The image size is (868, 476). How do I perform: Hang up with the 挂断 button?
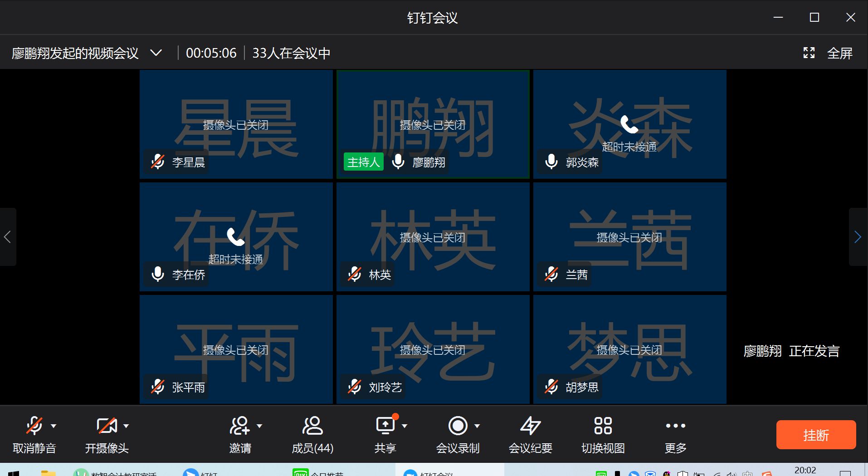pyautogui.click(x=816, y=435)
